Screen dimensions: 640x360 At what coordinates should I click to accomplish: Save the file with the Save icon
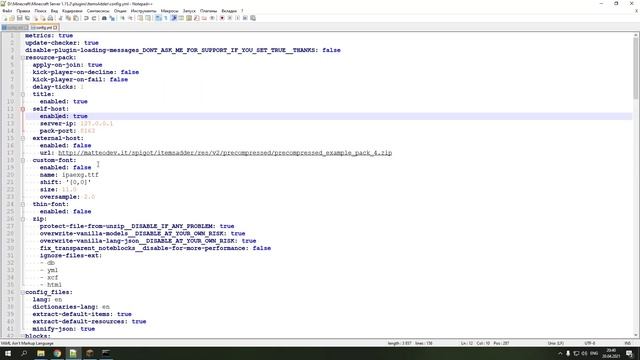pyautogui.click(x=20, y=18)
